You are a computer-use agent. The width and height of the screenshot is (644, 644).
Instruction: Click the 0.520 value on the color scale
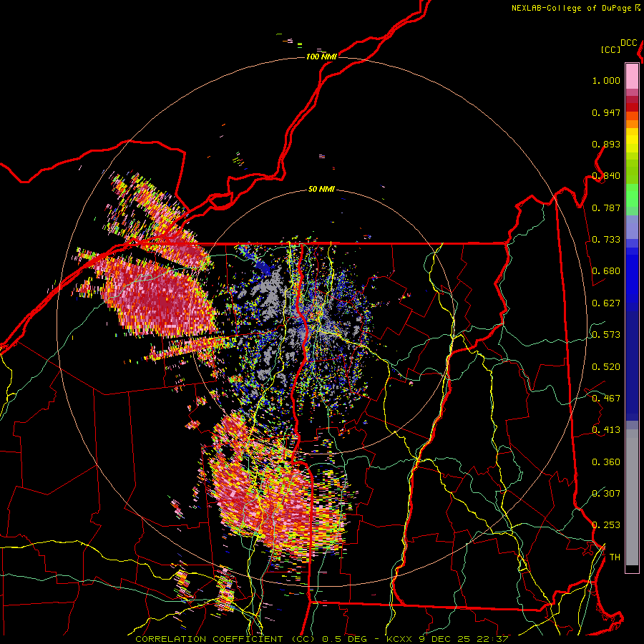606,367
